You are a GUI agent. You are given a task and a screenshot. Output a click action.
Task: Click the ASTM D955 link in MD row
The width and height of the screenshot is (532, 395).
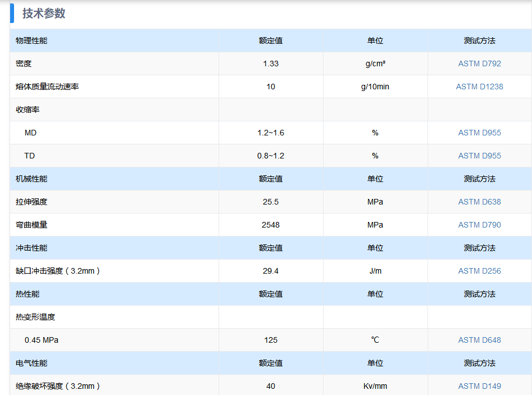click(x=479, y=133)
